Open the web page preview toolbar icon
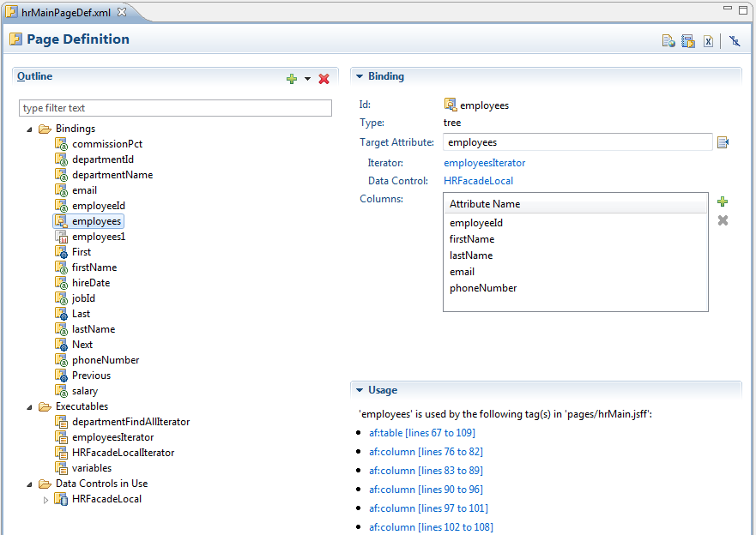The image size is (756, 535). click(668, 40)
